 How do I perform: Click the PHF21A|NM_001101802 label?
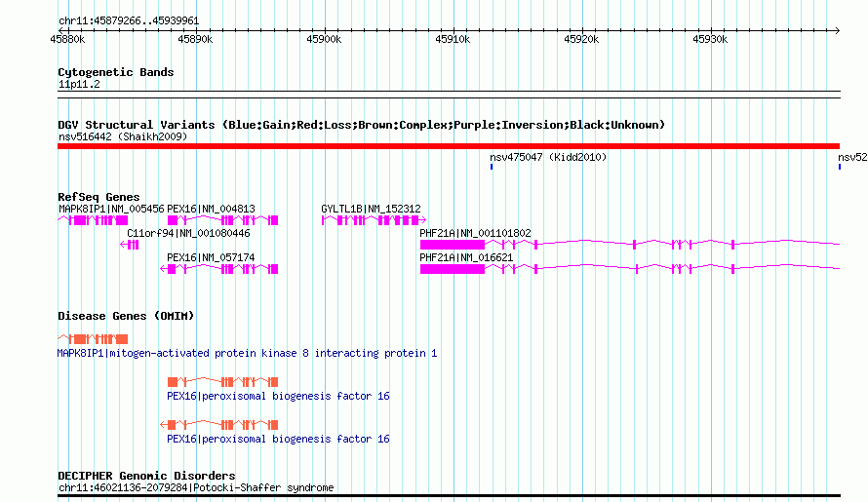(475, 233)
